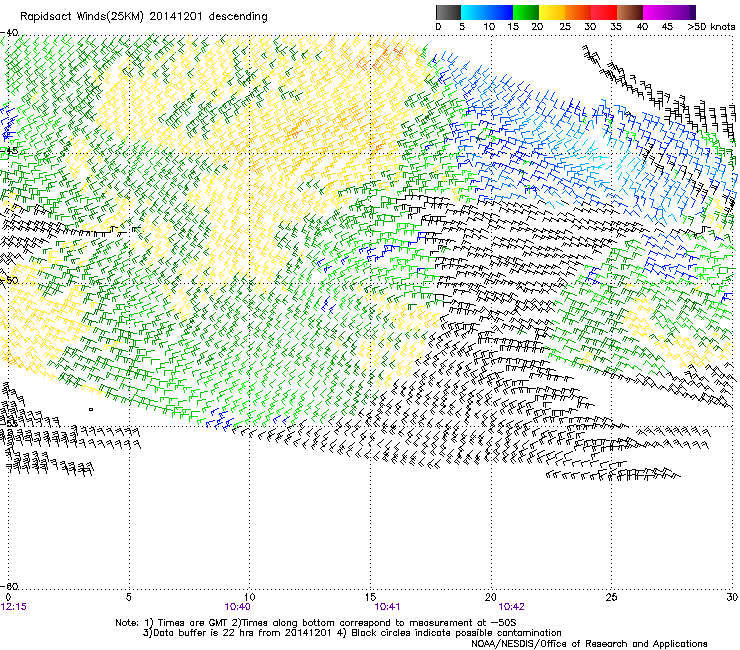This screenshot has width=740, height=650.
Task: Click the legend value "45" under the color bar
Action: pos(666,27)
